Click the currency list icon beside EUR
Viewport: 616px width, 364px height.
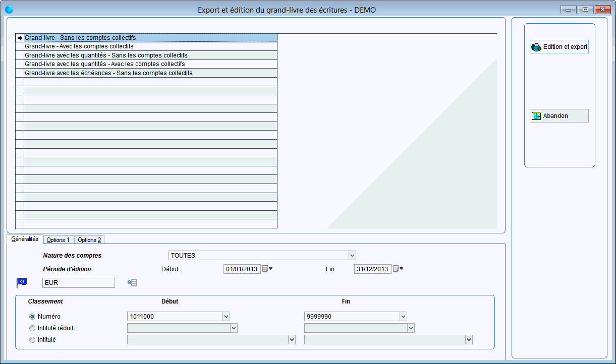pyautogui.click(x=132, y=283)
